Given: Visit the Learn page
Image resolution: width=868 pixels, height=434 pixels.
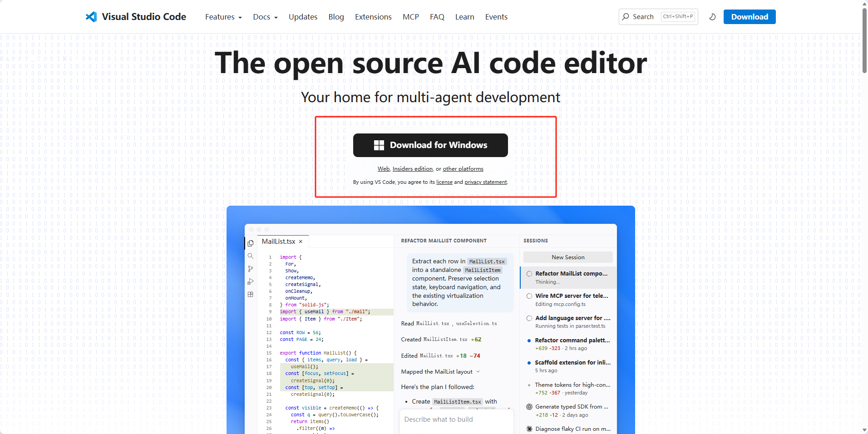Looking at the screenshot, I should [465, 17].
